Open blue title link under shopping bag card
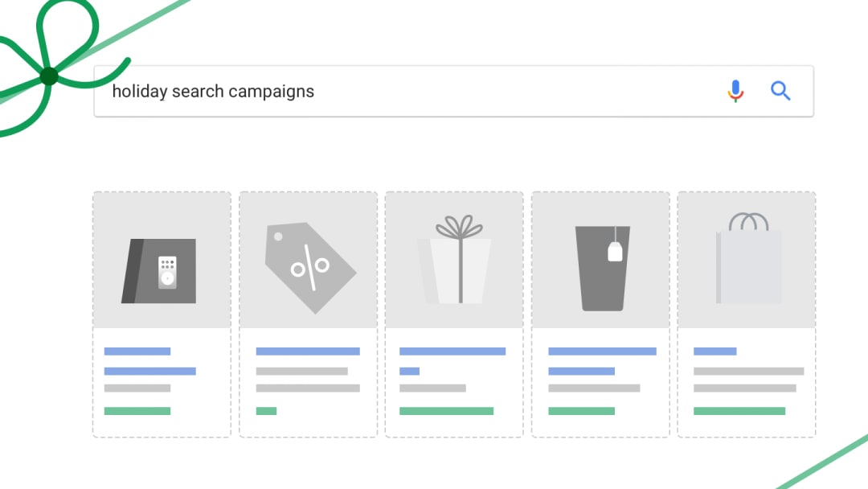The height and width of the screenshot is (489, 868). pyautogui.click(x=715, y=351)
